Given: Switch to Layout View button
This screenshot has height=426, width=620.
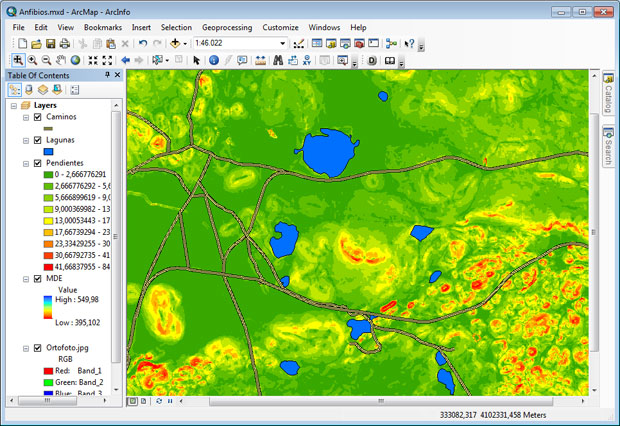Looking at the screenshot, I should pos(144,401).
